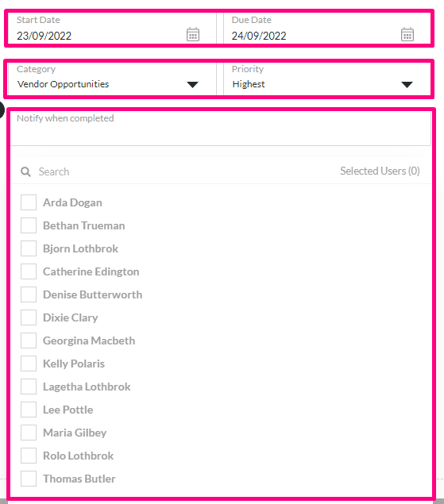Open the Due Date calendar picker

click(407, 34)
